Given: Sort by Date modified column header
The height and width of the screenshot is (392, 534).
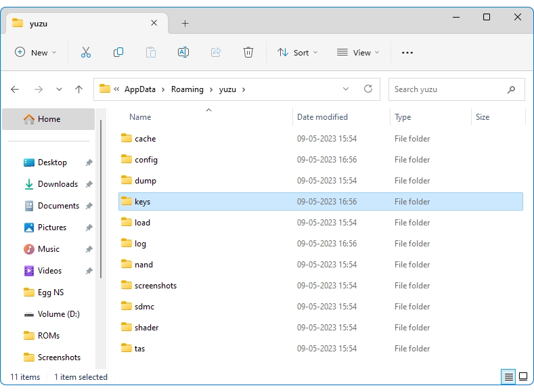Looking at the screenshot, I should (322, 117).
